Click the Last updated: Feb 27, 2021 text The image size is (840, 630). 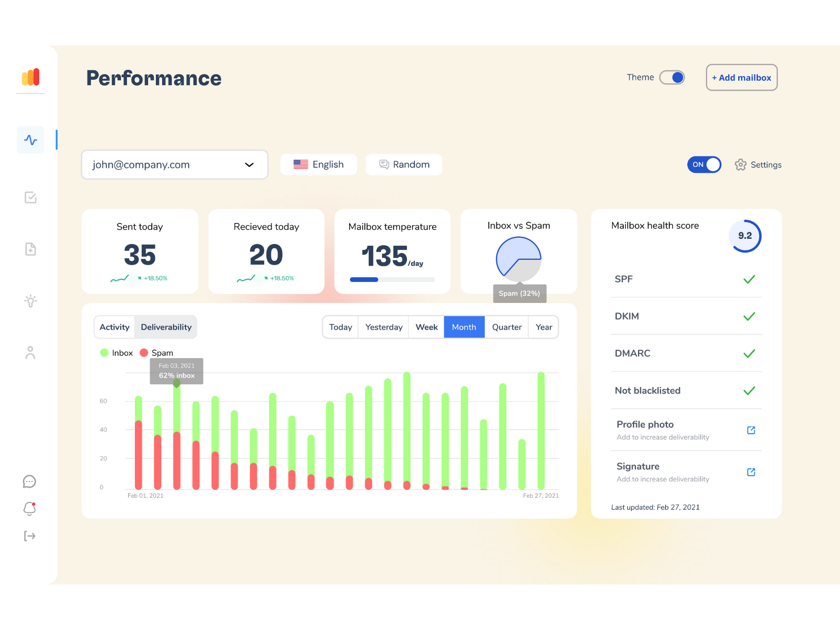point(655,507)
